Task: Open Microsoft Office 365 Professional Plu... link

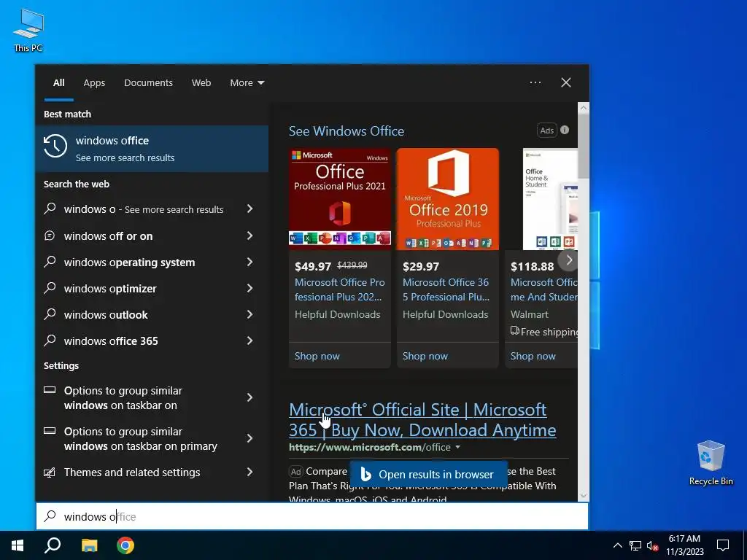Action: tap(446, 289)
